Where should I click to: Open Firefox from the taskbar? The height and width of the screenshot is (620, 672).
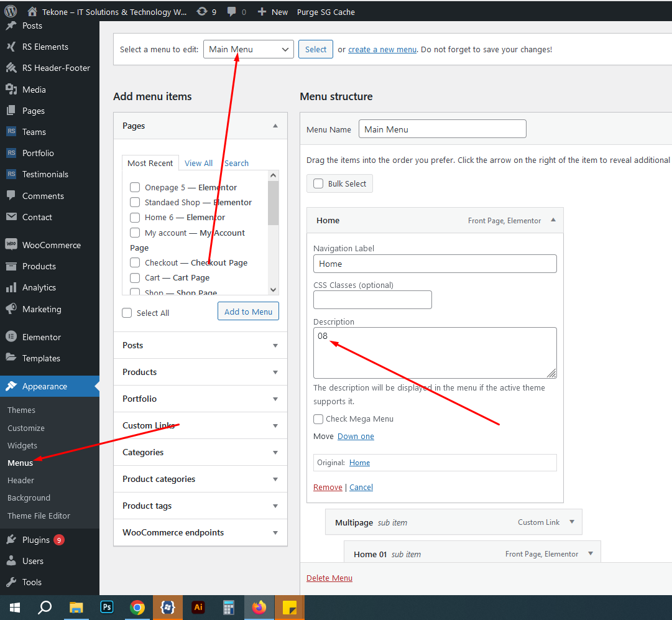[259, 607]
